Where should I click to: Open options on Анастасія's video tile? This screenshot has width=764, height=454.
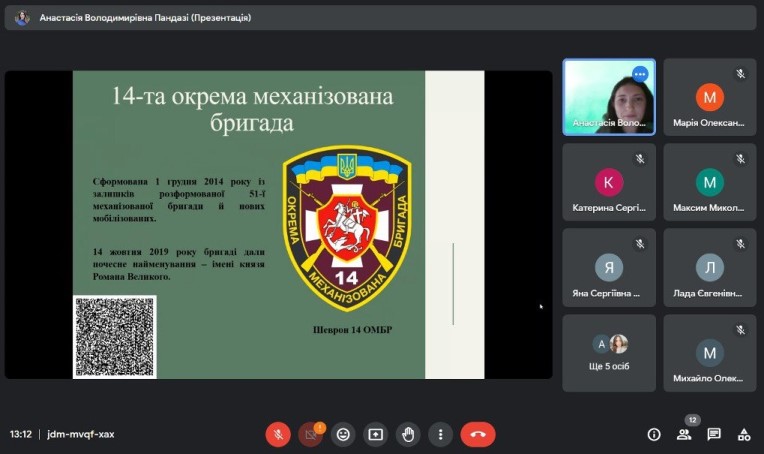click(x=640, y=74)
